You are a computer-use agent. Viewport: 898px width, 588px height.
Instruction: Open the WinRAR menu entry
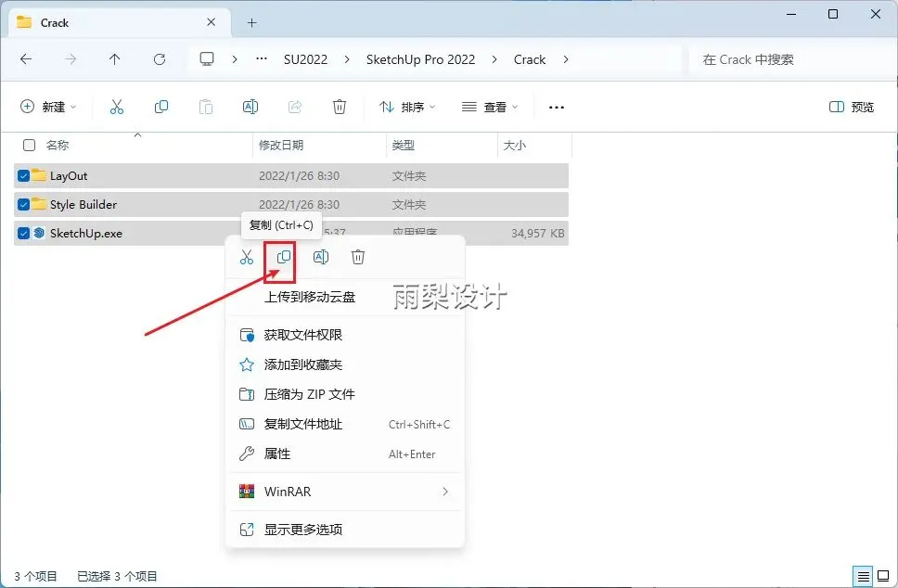coord(345,492)
